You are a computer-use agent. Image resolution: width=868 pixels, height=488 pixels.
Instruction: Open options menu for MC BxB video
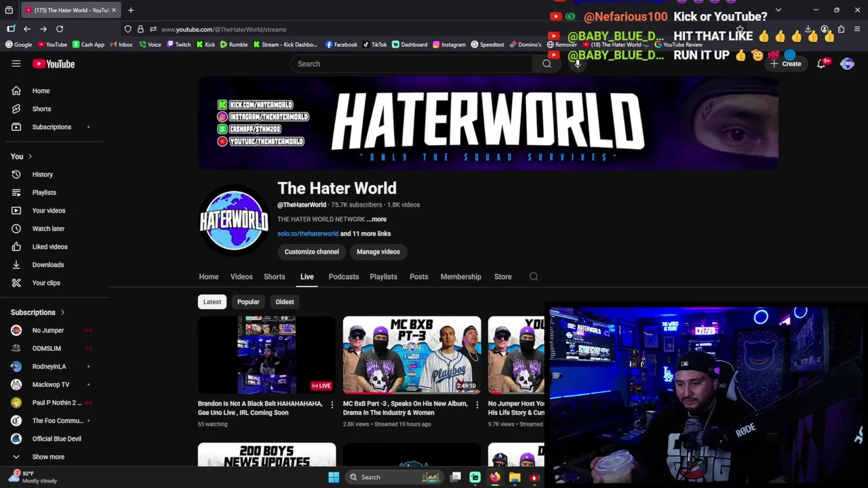point(477,405)
